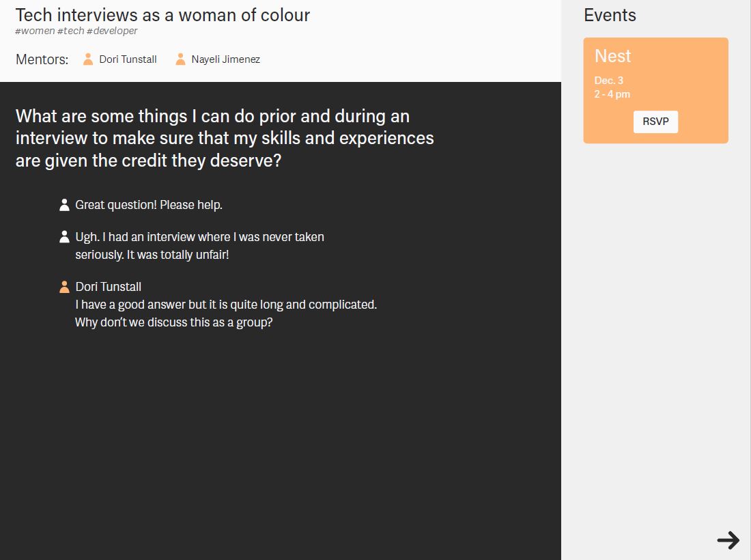Click the Nest event title

[612, 56]
